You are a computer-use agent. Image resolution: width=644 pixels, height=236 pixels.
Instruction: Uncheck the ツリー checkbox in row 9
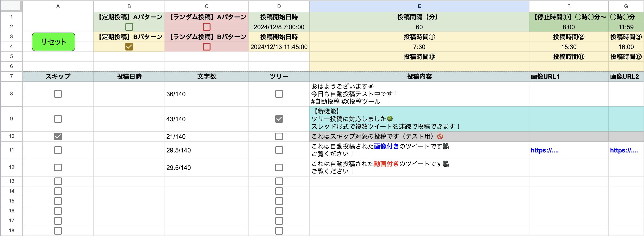pos(279,119)
